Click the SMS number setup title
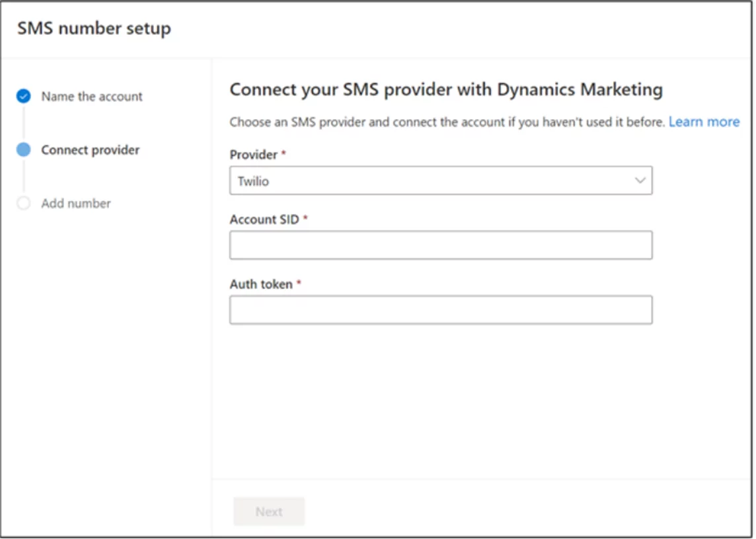Viewport: 756px width, 539px height. click(94, 28)
